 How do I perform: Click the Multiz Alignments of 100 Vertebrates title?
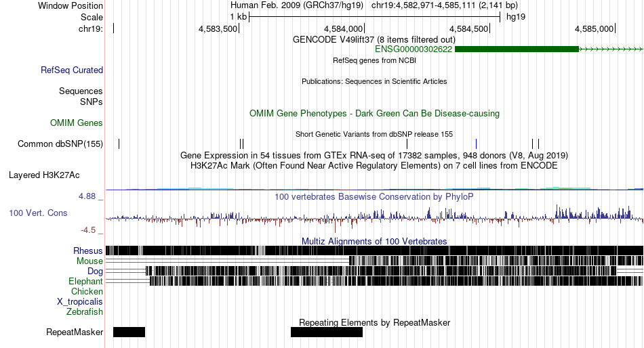pyautogui.click(x=374, y=241)
